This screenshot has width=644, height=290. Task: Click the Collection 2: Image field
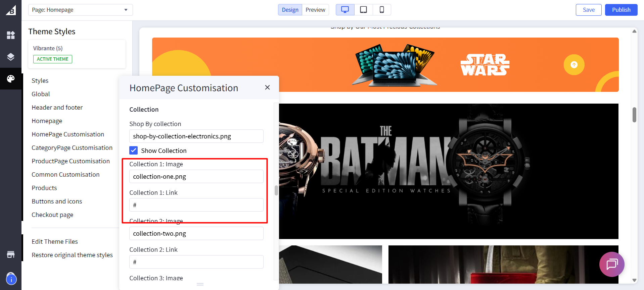pyautogui.click(x=196, y=233)
